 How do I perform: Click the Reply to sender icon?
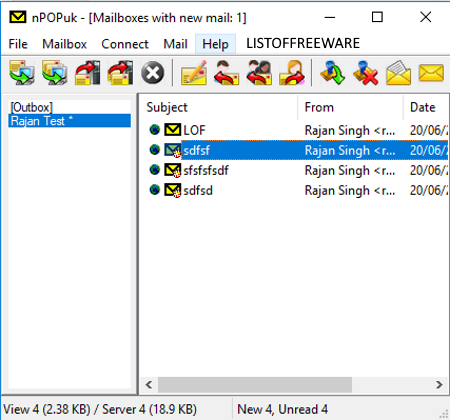coord(227,72)
